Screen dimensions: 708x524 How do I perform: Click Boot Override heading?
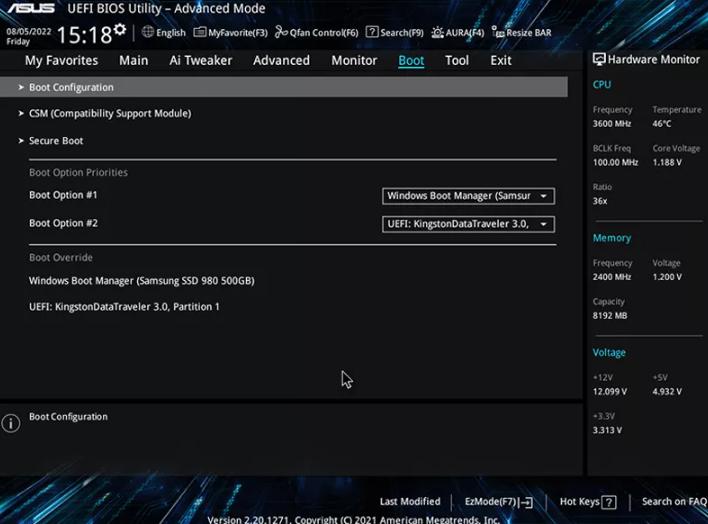61,257
